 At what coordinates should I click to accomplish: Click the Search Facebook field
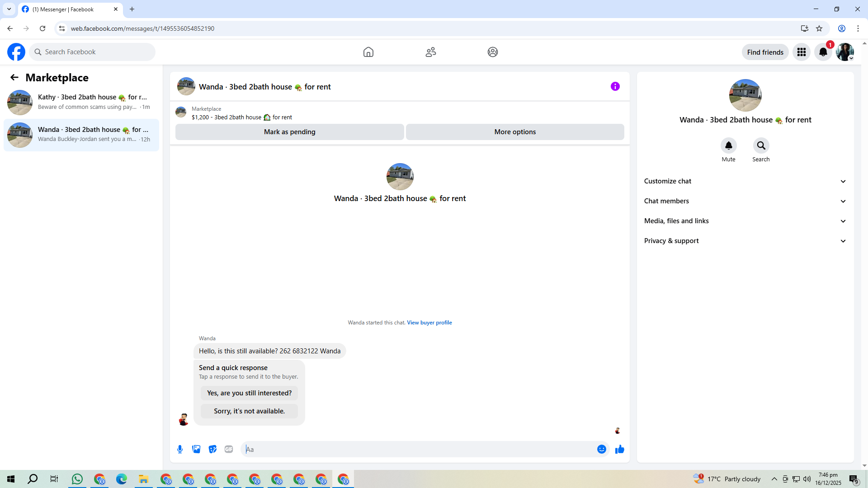pyautogui.click(x=92, y=52)
